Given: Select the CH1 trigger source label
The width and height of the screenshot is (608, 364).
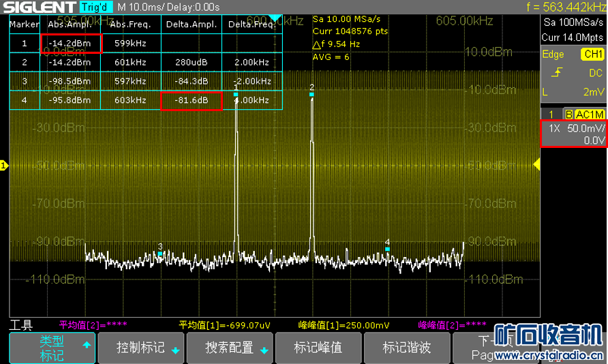Looking at the screenshot, I should coord(592,54).
